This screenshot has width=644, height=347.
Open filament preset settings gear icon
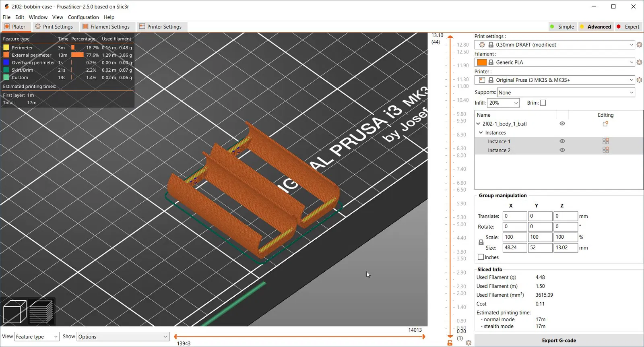[639, 62]
